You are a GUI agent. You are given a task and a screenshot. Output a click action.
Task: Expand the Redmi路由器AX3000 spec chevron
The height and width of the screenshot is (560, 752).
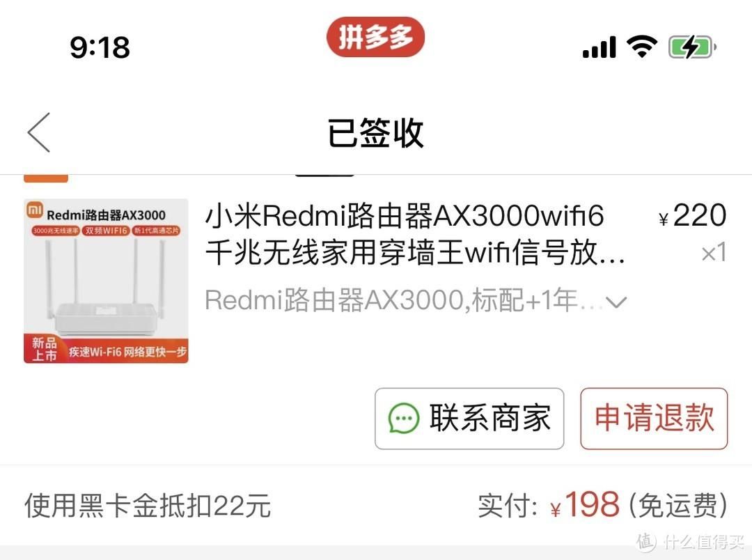616,302
